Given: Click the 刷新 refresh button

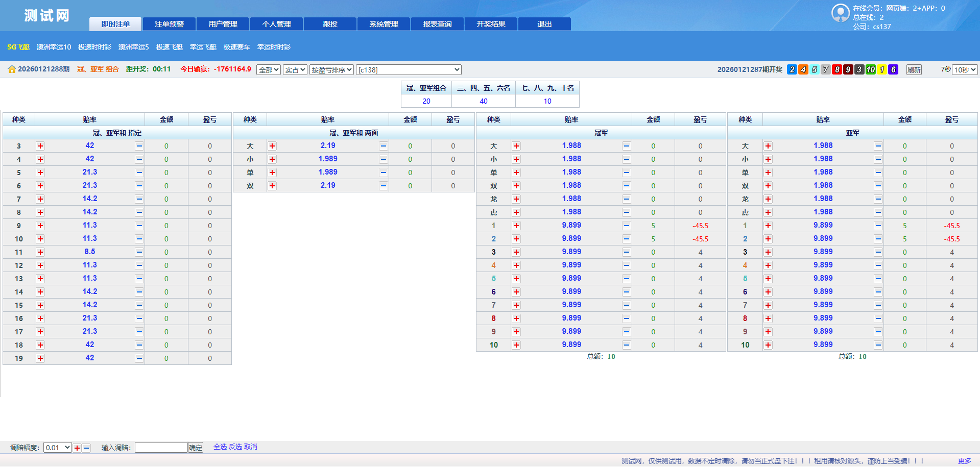Looking at the screenshot, I should click(914, 70).
